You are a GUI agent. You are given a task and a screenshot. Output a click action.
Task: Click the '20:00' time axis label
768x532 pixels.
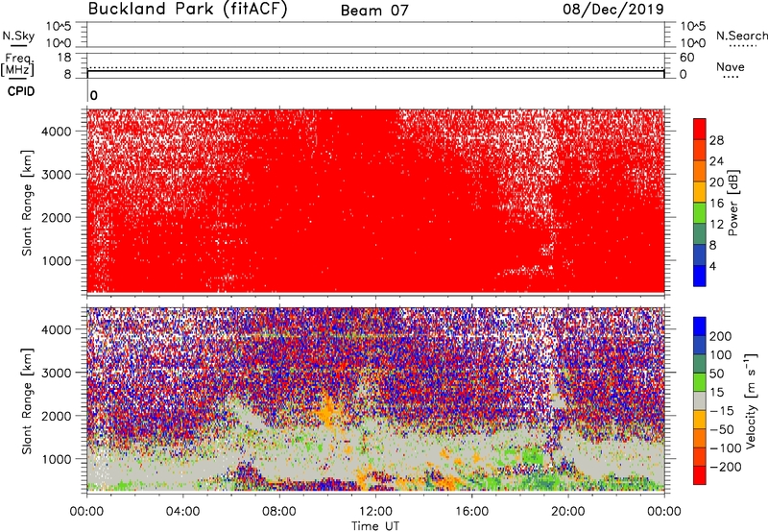[x=567, y=512]
